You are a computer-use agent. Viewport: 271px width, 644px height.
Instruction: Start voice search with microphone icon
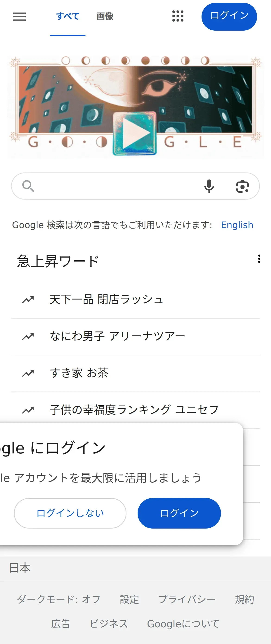pos(209,186)
